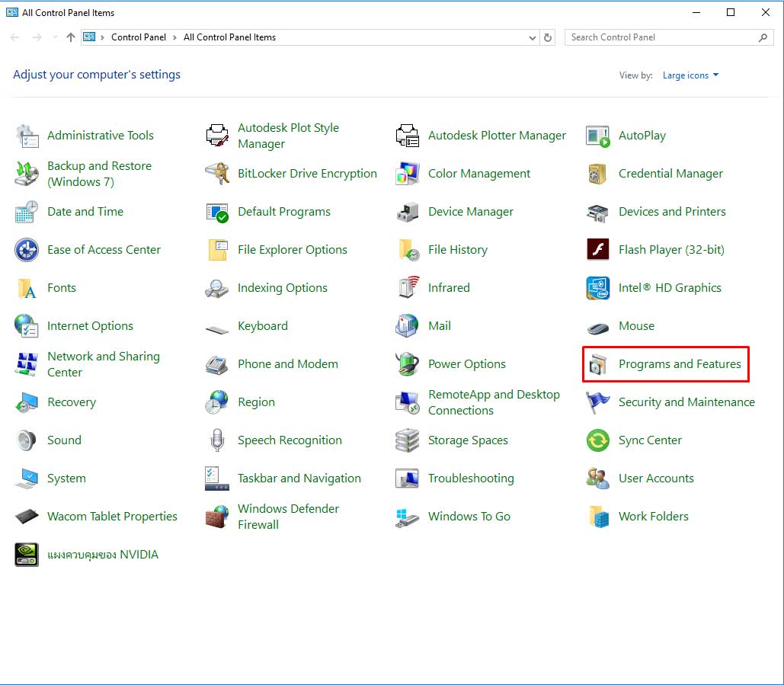This screenshot has width=784, height=685.
Task: Click the NVIDIA control panel icon
Action: tap(27, 555)
